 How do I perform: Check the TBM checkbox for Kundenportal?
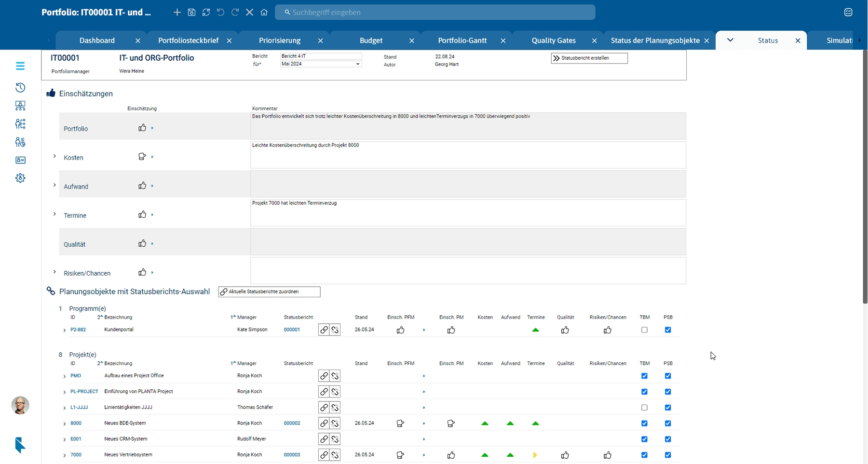point(644,330)
